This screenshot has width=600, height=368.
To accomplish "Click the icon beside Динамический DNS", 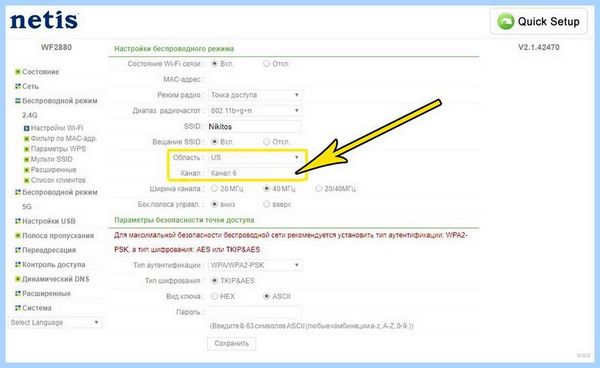I will 18,279.
